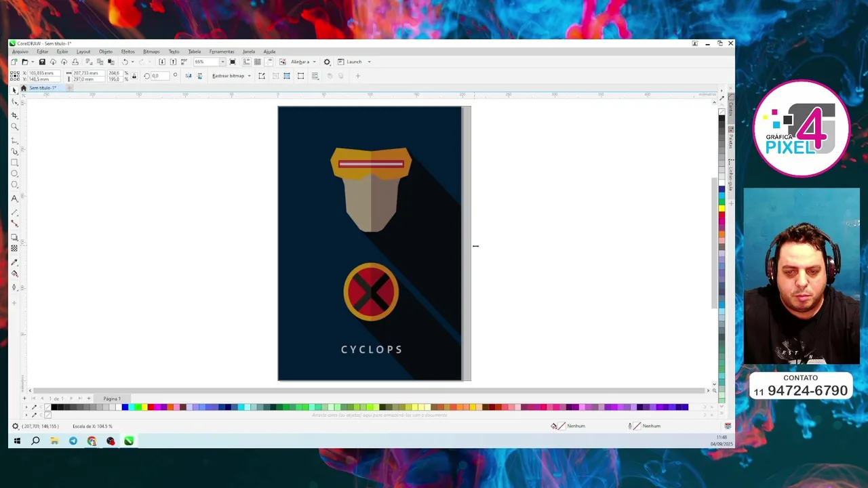Select the Ellipse tool
Screen dimensions: 868x488
point(14,174)
